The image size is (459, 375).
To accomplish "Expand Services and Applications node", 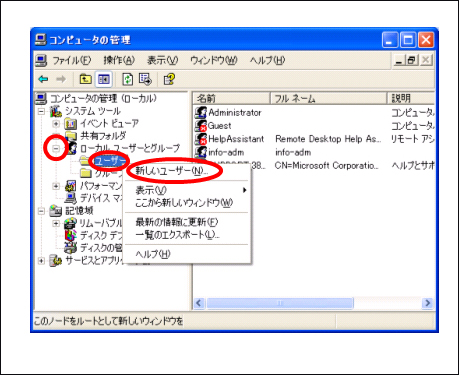I will (x=41, y=260).
